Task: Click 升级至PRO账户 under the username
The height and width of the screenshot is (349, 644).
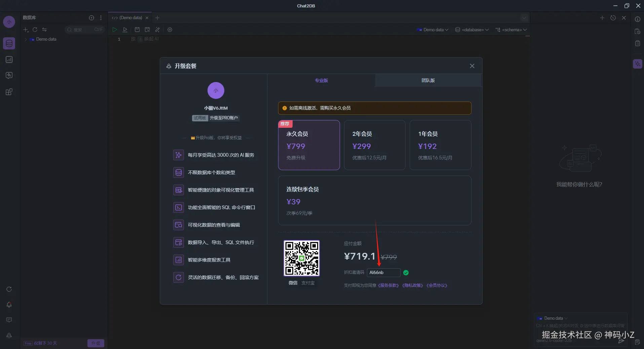Action: (x=224, y=118)
